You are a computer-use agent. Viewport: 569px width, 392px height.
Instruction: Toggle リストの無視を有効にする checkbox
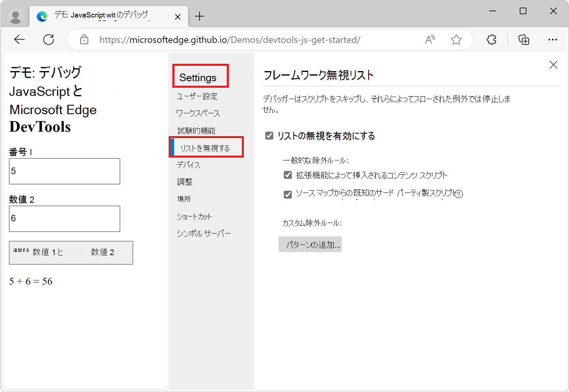269,136
